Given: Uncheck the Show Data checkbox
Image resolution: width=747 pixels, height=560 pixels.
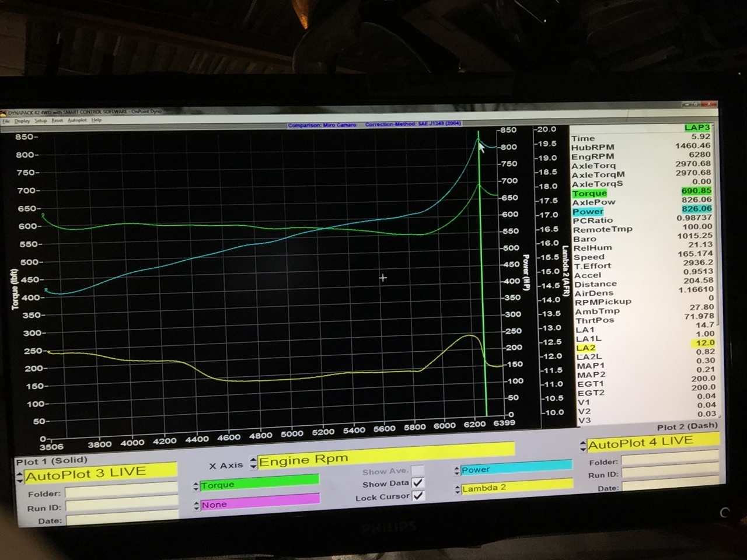Looking at the screenshot, I should [x=418, y=483].
